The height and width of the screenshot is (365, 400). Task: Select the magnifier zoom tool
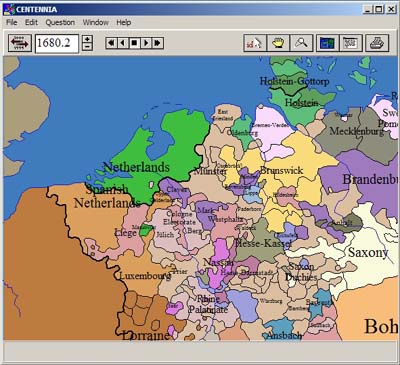301,43
